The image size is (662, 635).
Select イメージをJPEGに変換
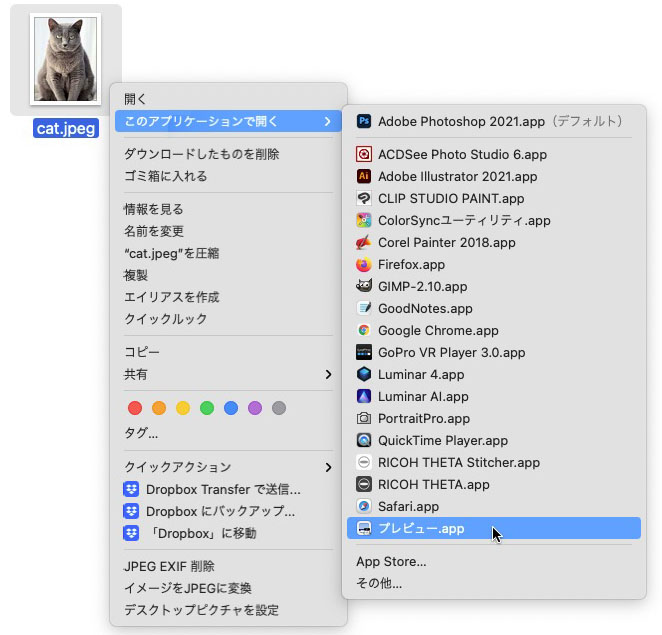click(187, 588)
